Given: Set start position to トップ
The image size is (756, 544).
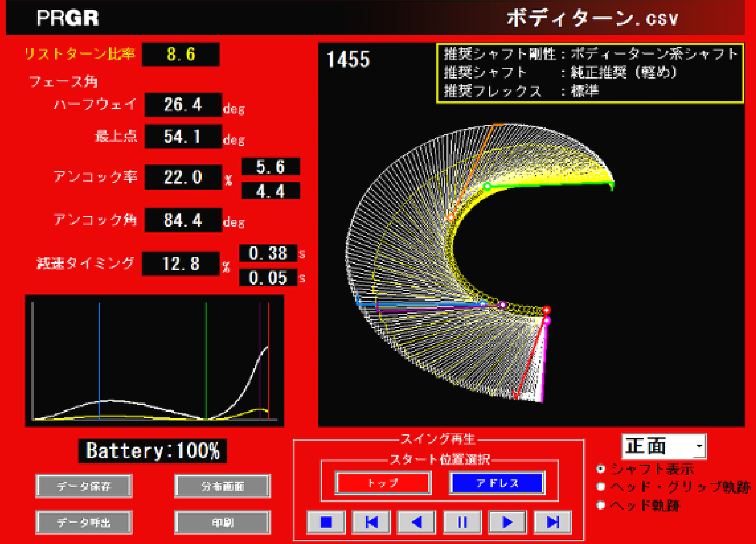Looking at the screenshot, I should pyautogui.click(x=383, y=483).
